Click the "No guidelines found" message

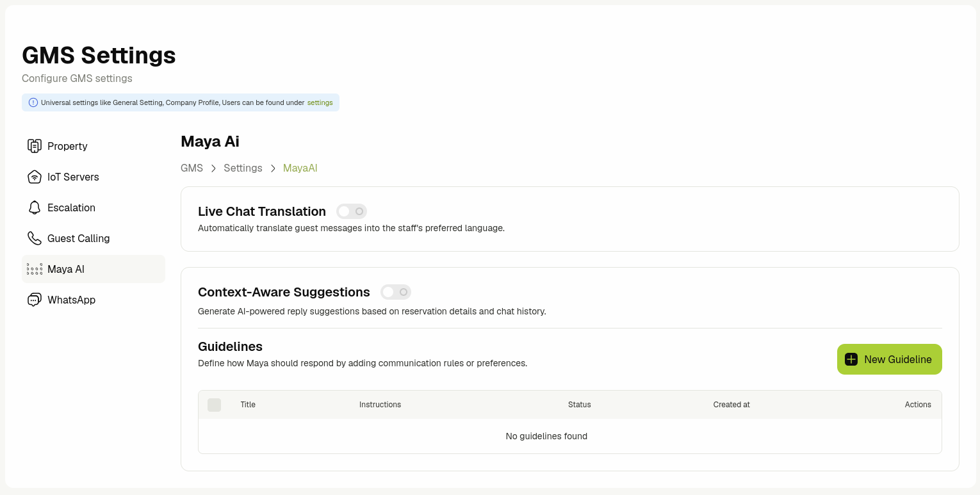(546, 436)
